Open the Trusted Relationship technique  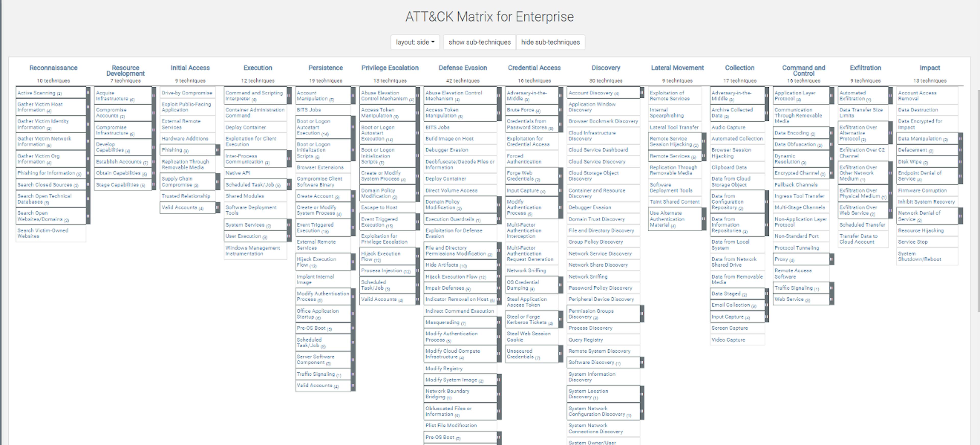pos(186,196)
